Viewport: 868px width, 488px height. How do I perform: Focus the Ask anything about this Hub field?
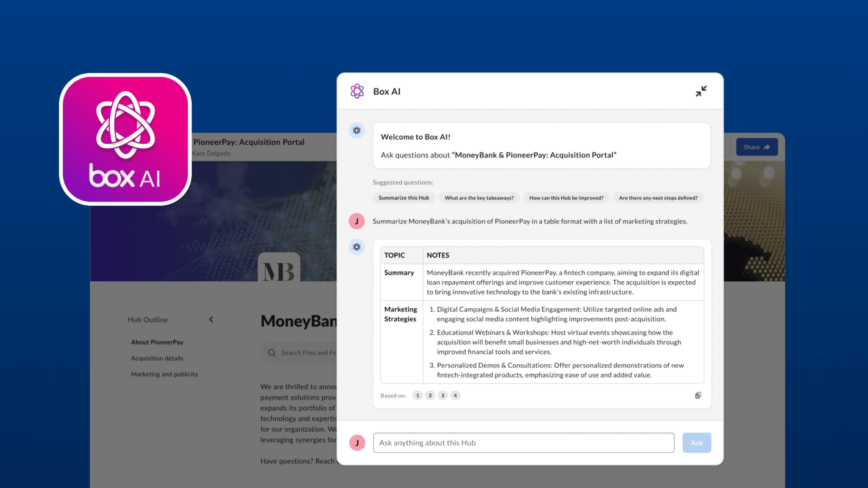[523, 443]
